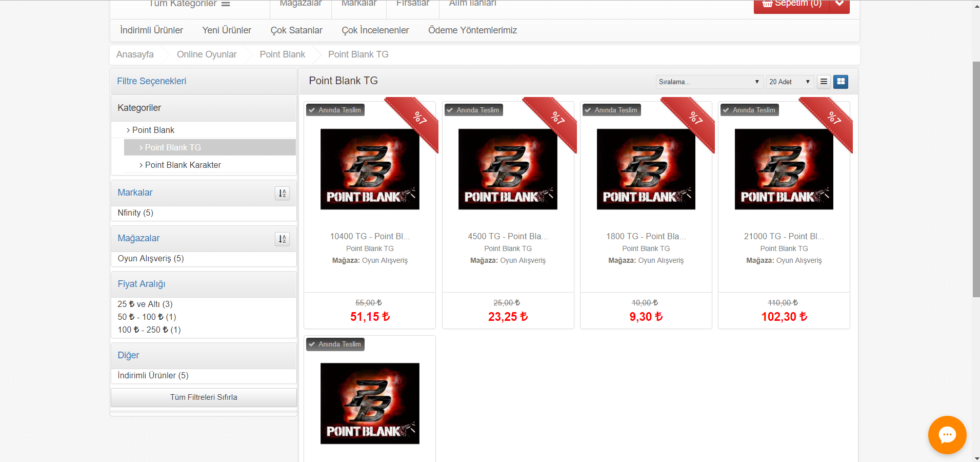The width and height of the screenshot is (980, 462).
Task: Open 4500 TG product thumbnail
Action: click(x=508, y=169)
